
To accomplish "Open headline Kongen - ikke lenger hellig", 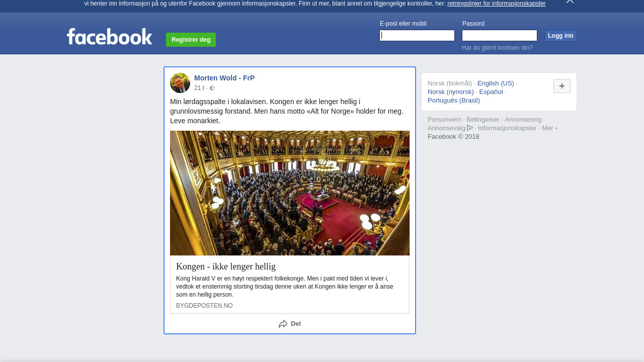I will click(226, 266).
